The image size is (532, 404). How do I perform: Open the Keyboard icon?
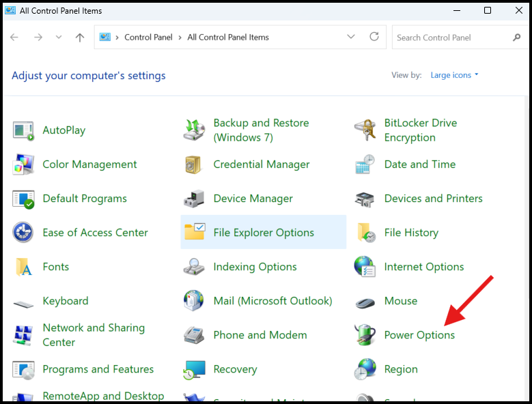click(23, 304)
